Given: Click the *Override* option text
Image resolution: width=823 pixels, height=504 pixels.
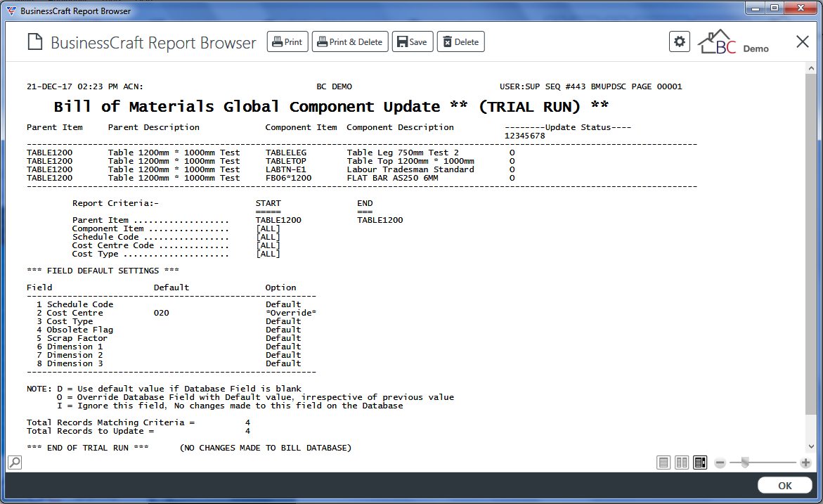Looking at the screenshot, I should tap(291, 313).
